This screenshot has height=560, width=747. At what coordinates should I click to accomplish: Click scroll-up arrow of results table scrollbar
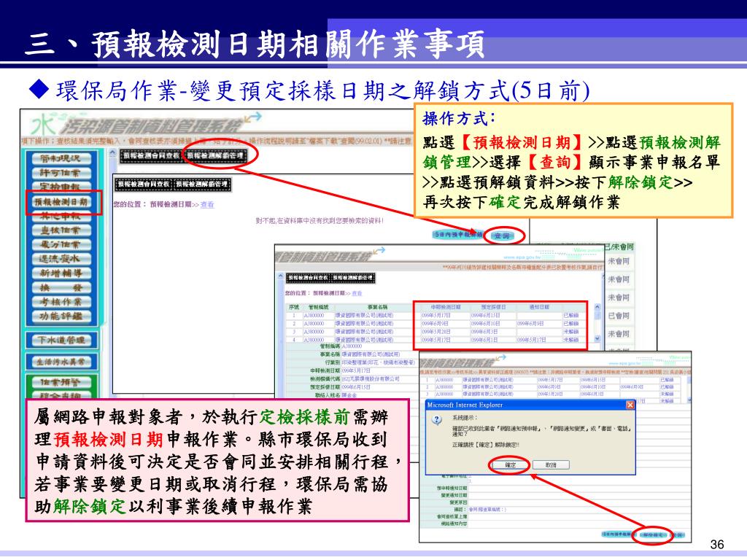coord(597,308)
